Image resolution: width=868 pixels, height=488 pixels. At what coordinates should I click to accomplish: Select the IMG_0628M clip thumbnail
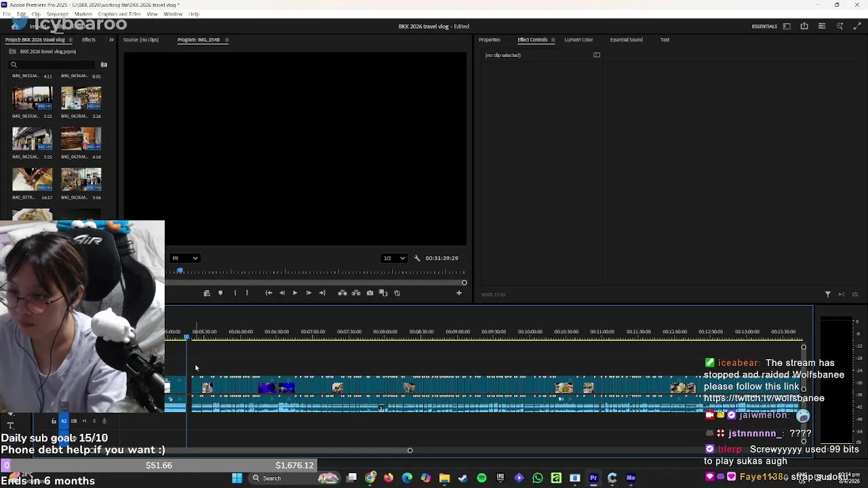coord(81,98)
